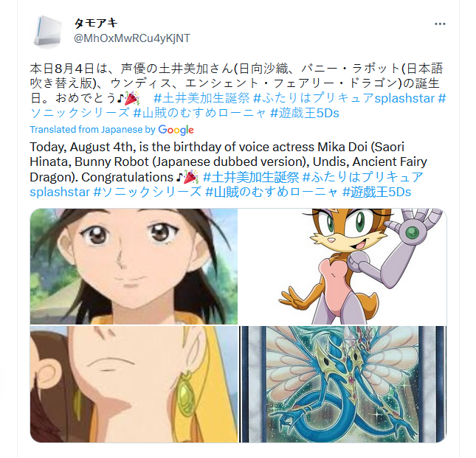Open #山賊のむすめローニャ hashtag in translated text
Viewport: 476px width, 458px height.
(x=272, y=192)
